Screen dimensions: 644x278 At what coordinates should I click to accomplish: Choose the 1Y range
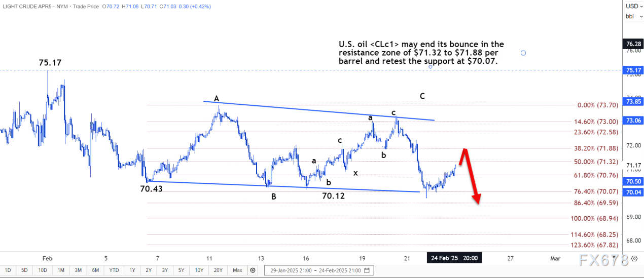[x=132, y=270]
